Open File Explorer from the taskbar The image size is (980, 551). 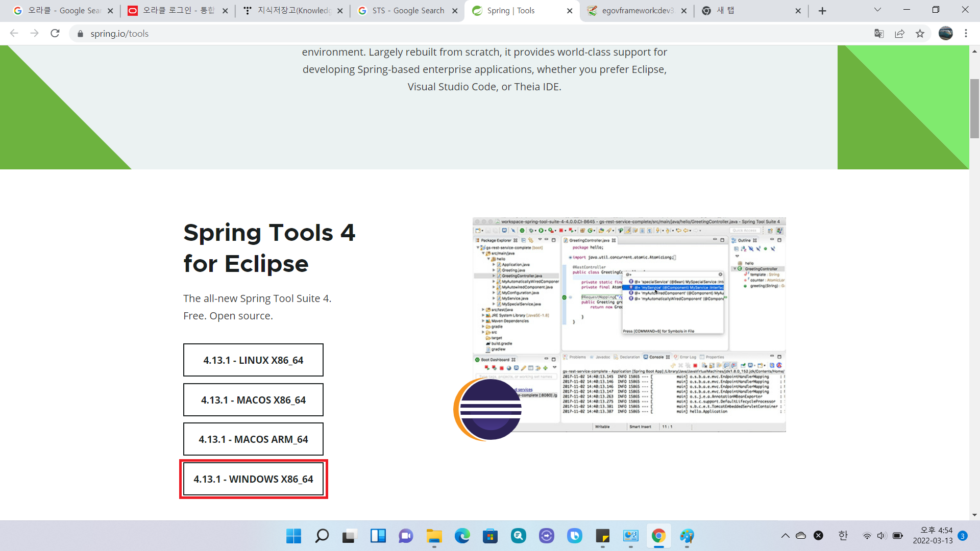tap(434, 536)
